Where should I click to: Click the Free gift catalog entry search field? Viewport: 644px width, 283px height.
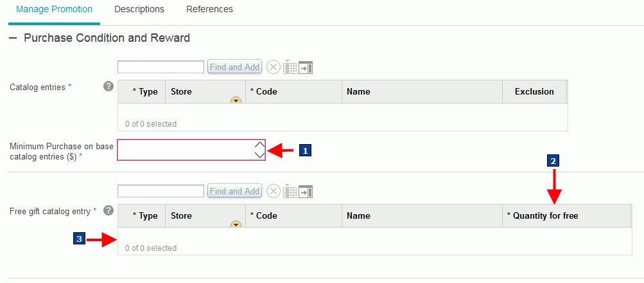(161, 191)
